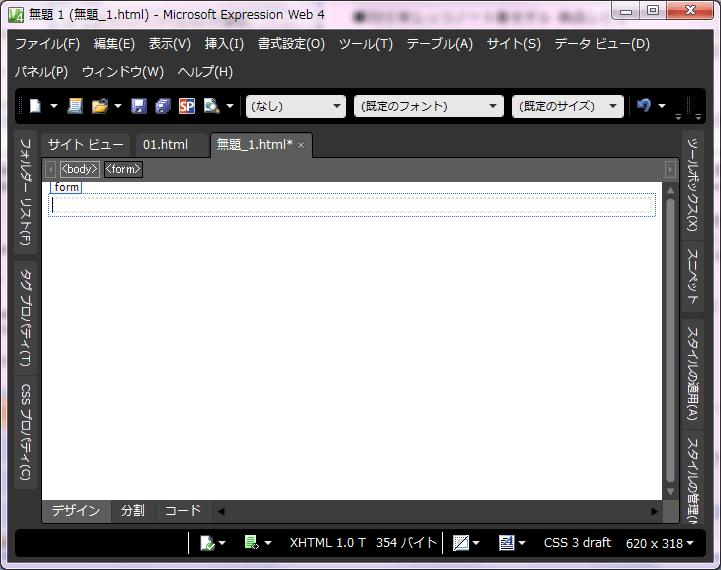Switch to the サイト ビュー tab
This screenshot has height=570, width=721.
click(86, 145)
